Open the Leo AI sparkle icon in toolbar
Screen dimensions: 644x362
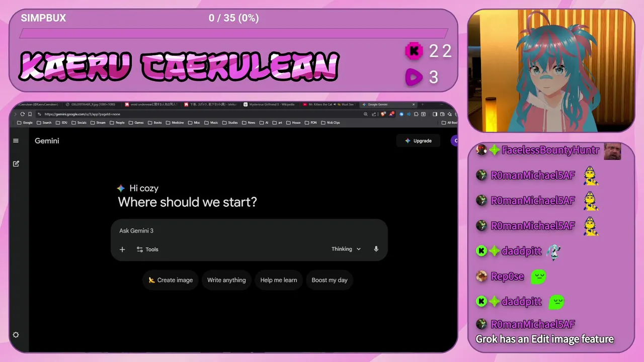[449, 114]
